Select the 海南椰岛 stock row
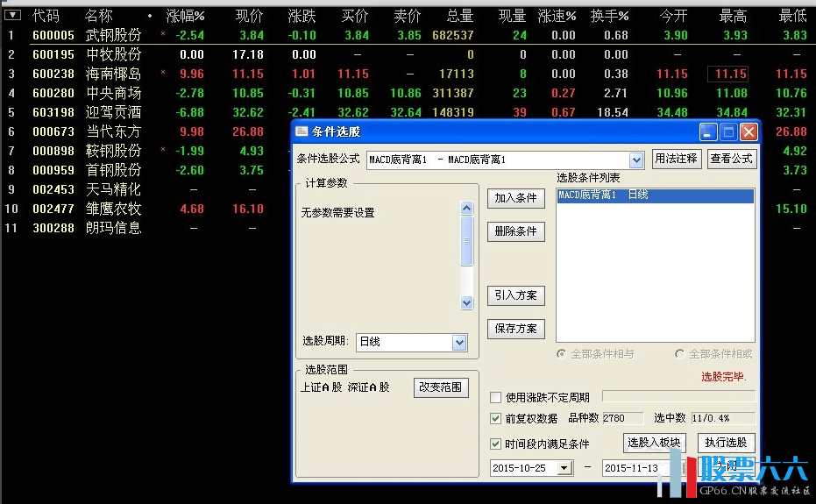 tap(112, 74)
